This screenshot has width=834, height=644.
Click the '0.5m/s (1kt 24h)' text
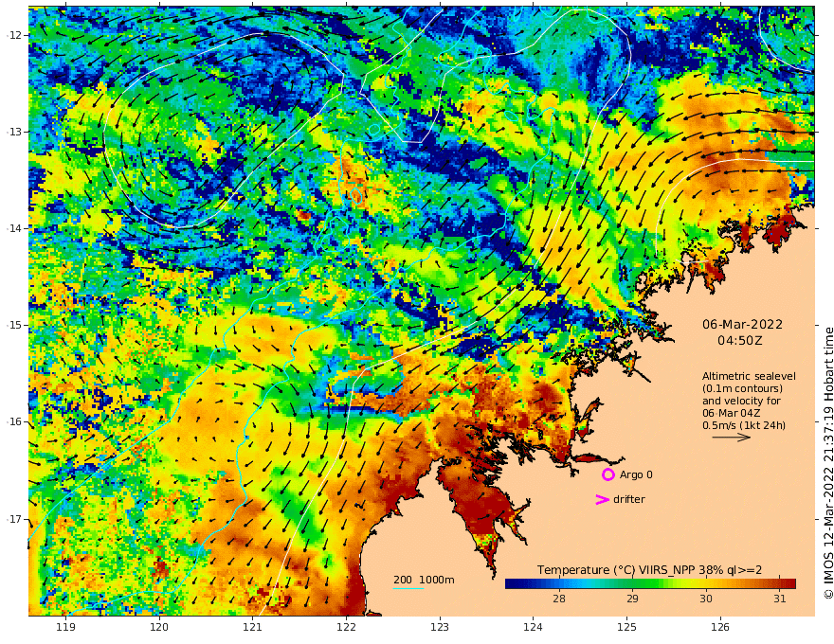(x=744, y=425)
